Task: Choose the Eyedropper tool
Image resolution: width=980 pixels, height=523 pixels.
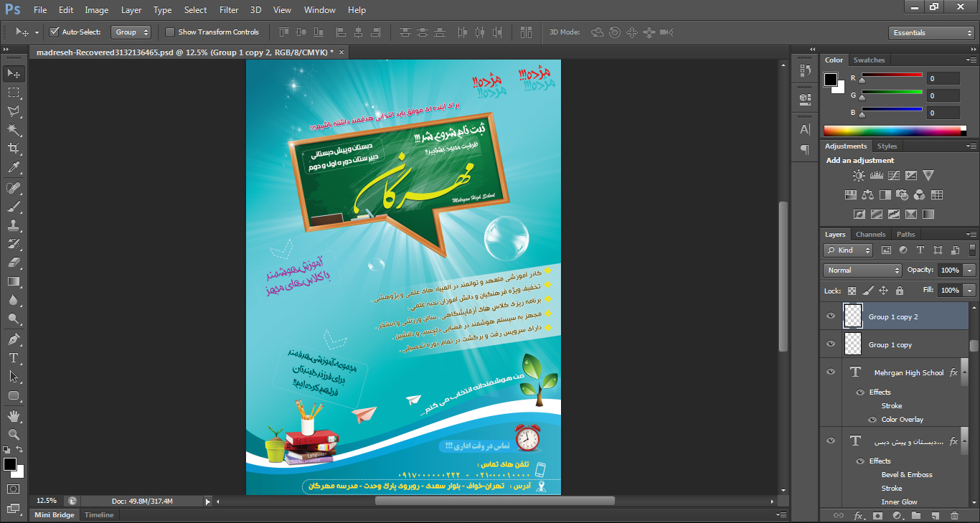Action: 13,168
